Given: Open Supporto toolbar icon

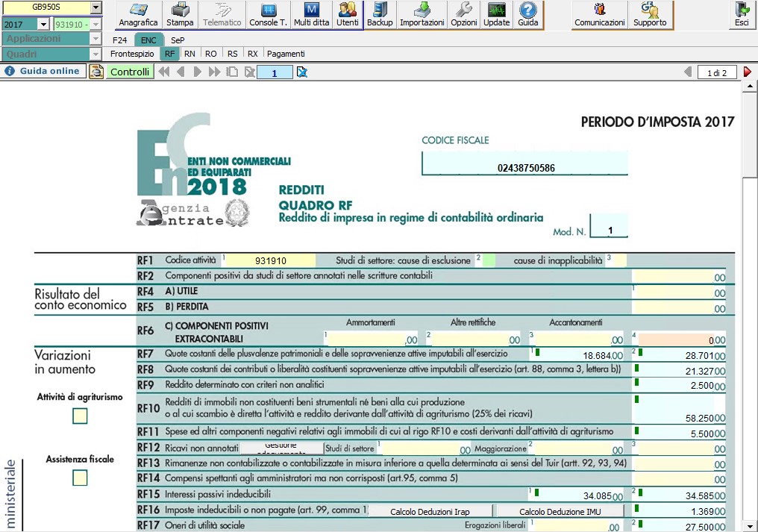Looking at the screenshot, I should click(650, 15).
